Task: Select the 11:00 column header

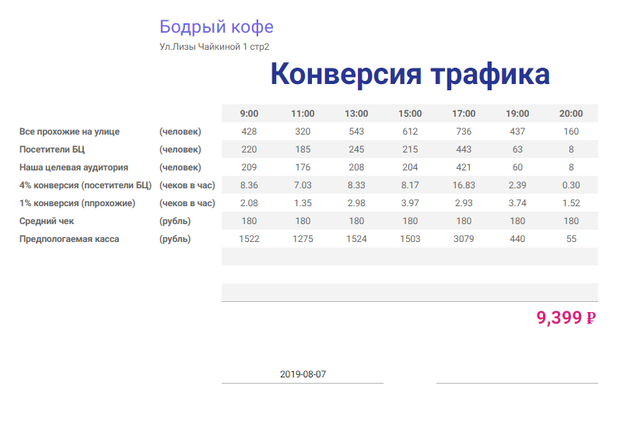Action: tap(303, 114)
